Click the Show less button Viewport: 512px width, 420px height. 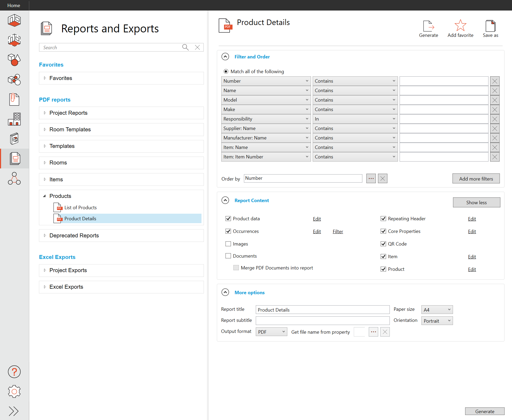[476, 202]
